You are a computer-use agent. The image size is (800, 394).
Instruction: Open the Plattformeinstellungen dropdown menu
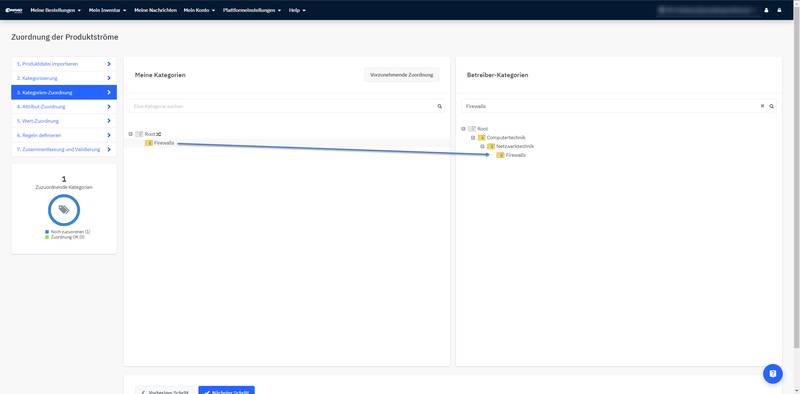coord(252,10)
